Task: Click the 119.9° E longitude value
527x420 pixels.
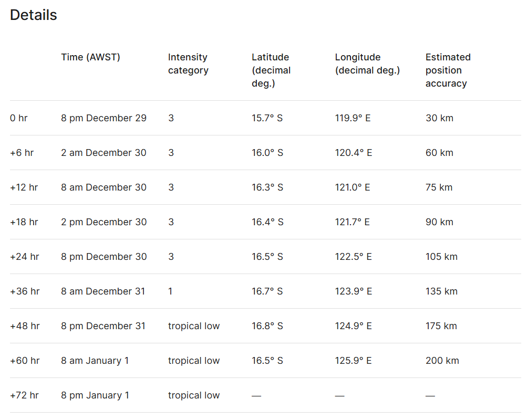Action: (x=353, y=118)
